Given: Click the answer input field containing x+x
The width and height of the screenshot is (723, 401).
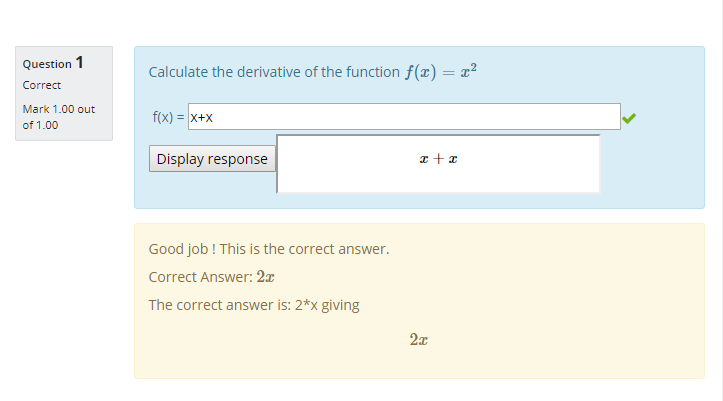Looking at the screenshot, I should (404, 117).
